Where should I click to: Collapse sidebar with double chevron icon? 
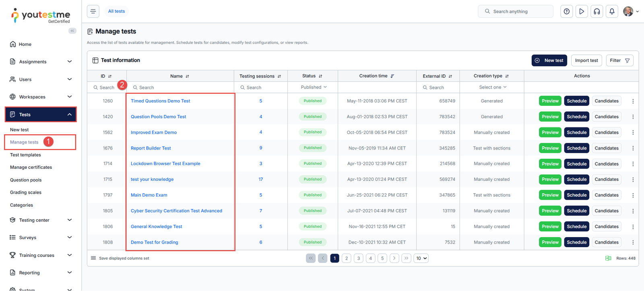72,31
